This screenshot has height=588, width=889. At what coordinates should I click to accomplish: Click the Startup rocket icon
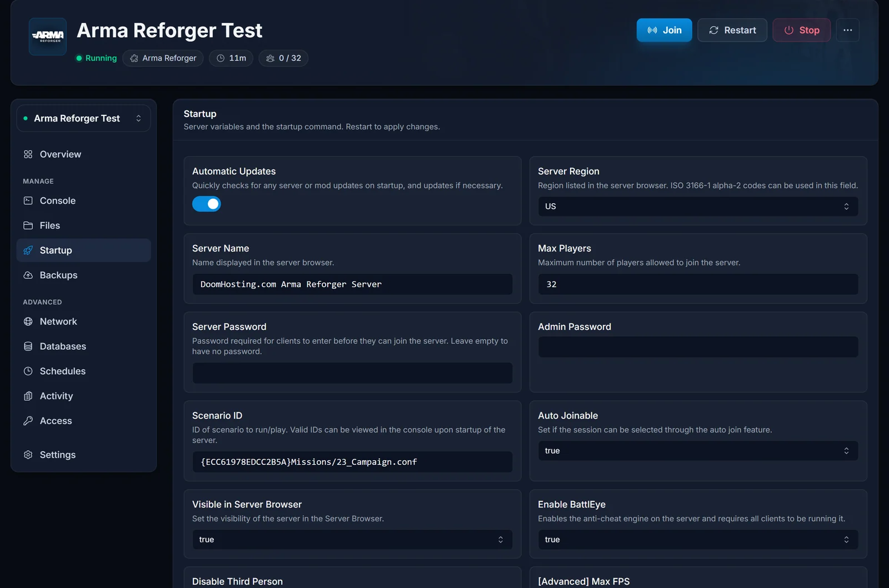[28, 250]
